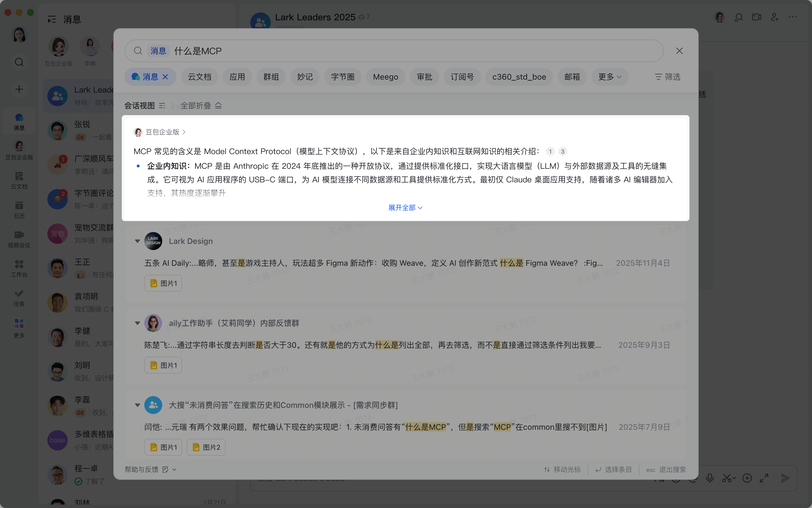
Task: Select the 应用 search tab
Action: tap(237, 77)
